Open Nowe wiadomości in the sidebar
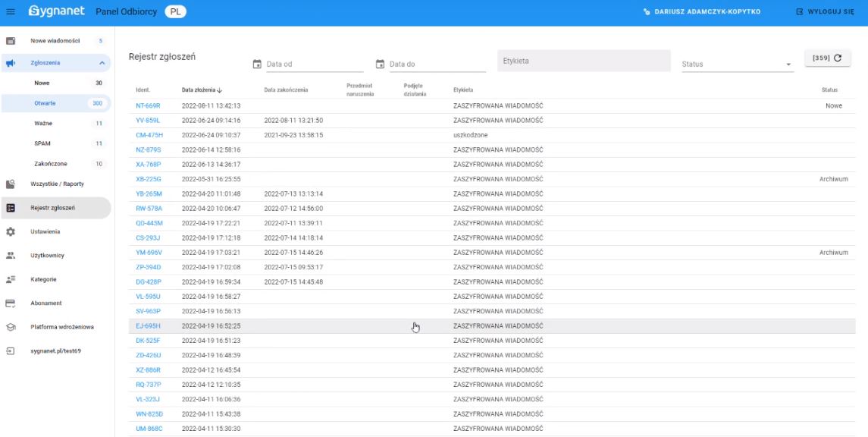The image size is (868, 437). pos(55,41)
